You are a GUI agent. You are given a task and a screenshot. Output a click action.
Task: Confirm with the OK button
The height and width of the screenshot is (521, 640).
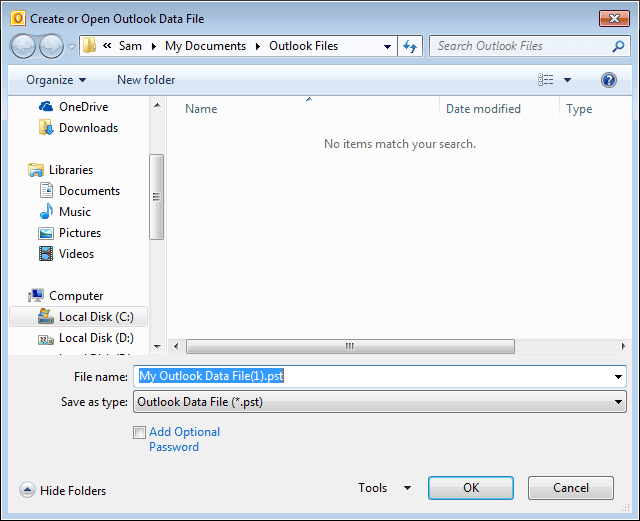(x=471, y=488)
